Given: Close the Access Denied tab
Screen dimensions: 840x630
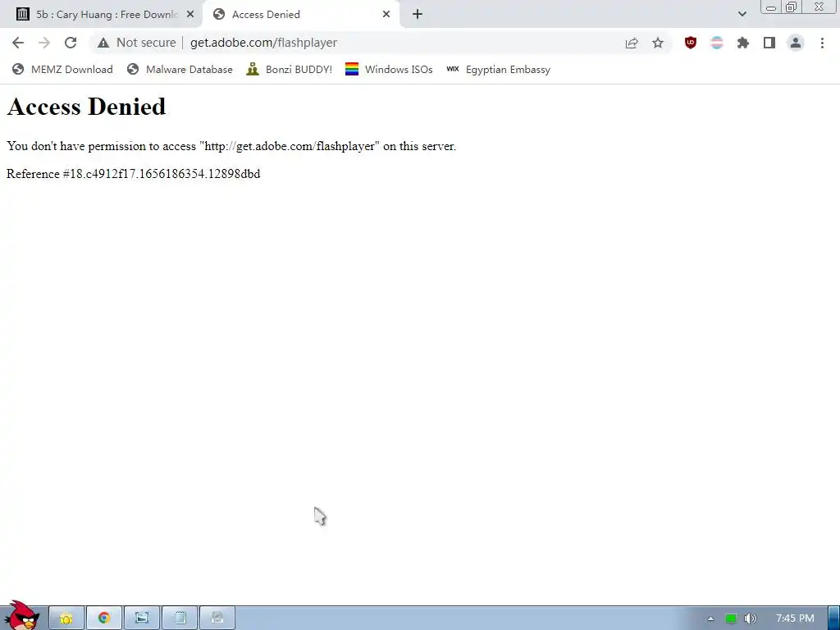Looking at the screenshot, I should pyautogui.click(x=386, y=15).
